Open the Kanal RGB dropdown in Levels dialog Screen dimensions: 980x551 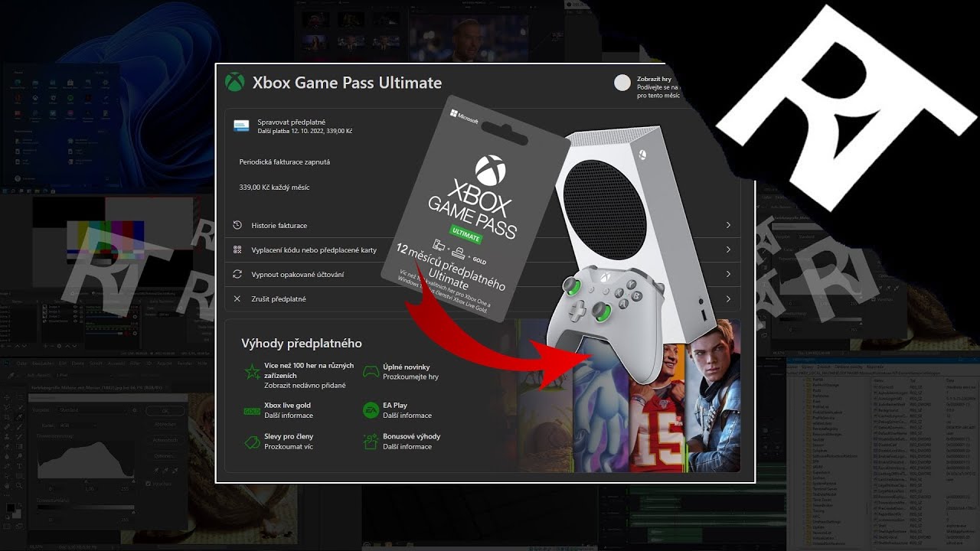click(x=77, y=425)
